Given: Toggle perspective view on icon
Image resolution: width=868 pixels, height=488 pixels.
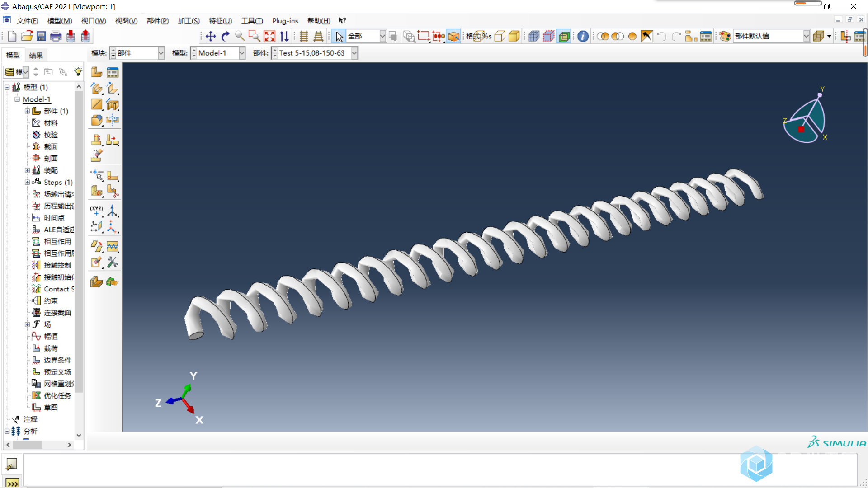Looking at the screenshot, I should (x=318, y=36).
